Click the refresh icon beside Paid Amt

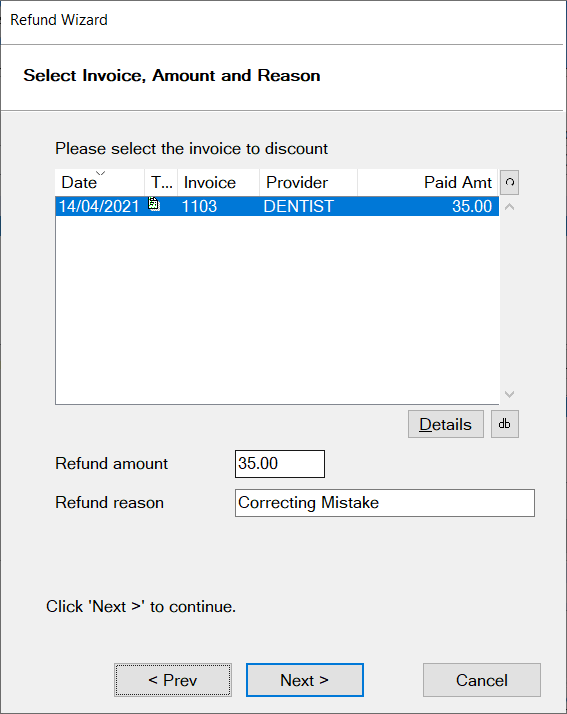[509, 183]
